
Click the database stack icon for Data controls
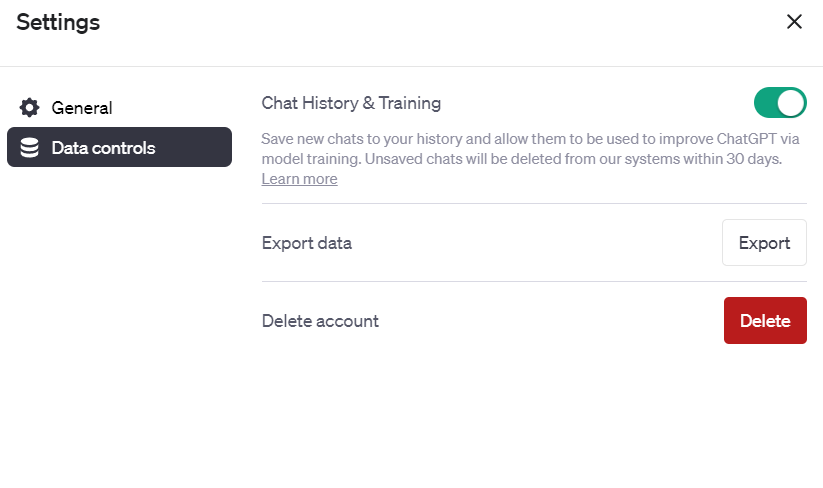point(30,148)
